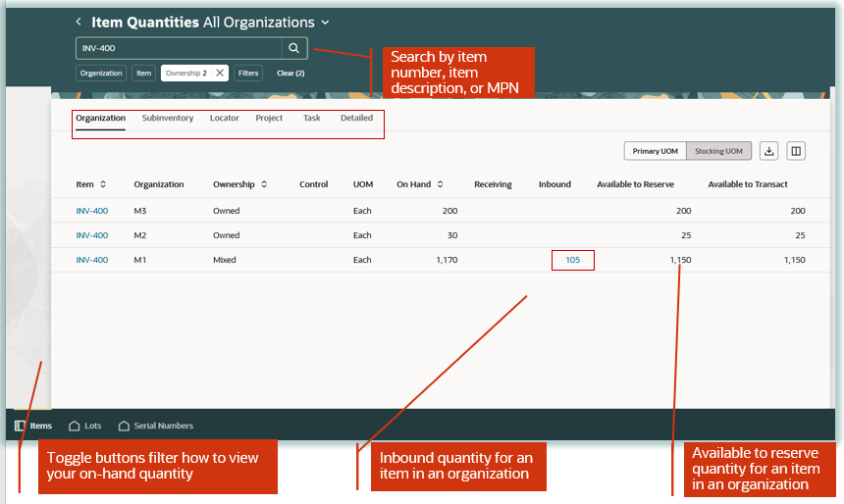Open INV-400 link in the M2 row
The height and width of the screenshot is (504, 844).
click(x=92, y=235)
